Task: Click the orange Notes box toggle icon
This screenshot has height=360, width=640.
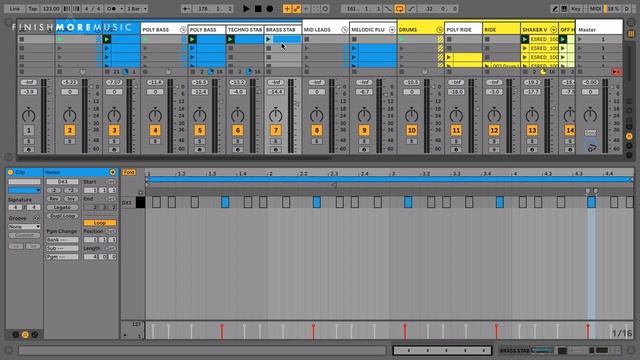Action: point(25,335)
